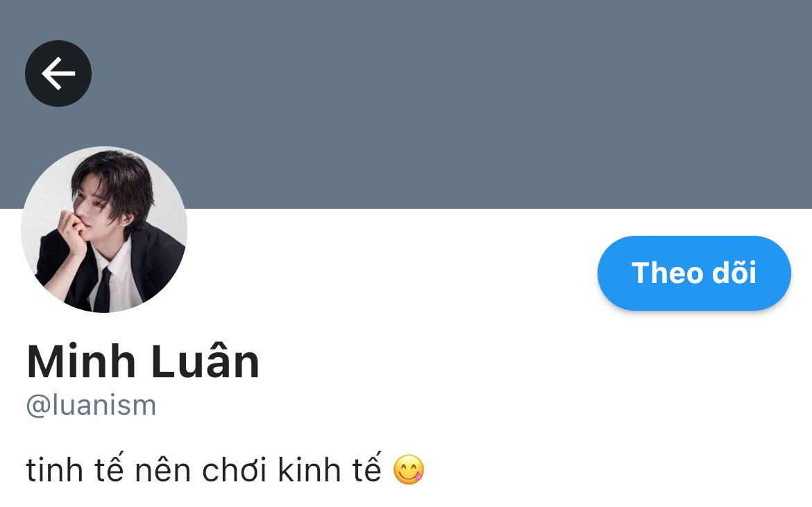Click the white arrow inside back circle
Image resolution: width=812 pixels, height=507 pixels.
click(58, 74)
